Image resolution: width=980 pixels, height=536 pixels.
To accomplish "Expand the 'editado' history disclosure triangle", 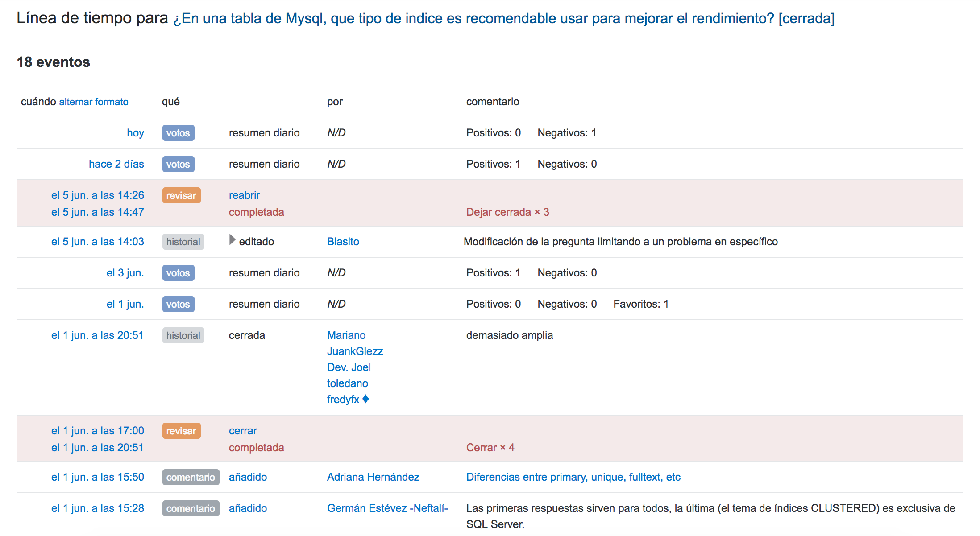I will [233, 240].
